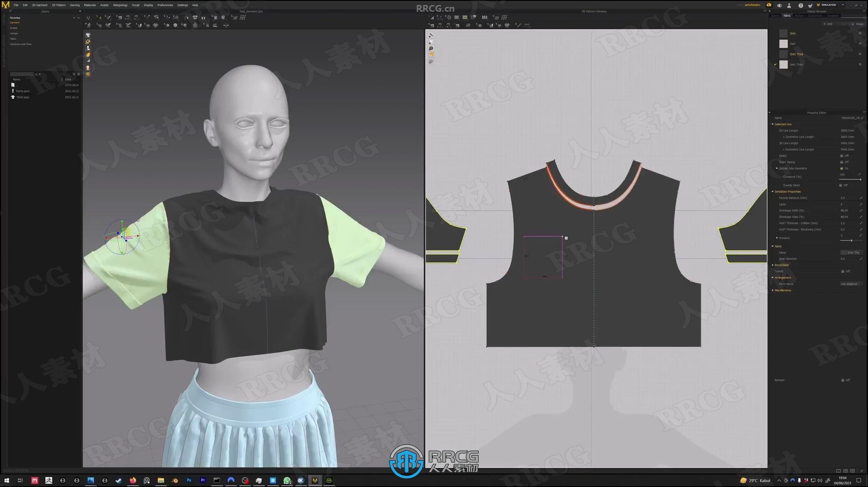Viewport: 868px width, 487px height.
Task: Click the button placement circle icon in second toolbar row
Action: pyautogui.click(x=175, y=25)
